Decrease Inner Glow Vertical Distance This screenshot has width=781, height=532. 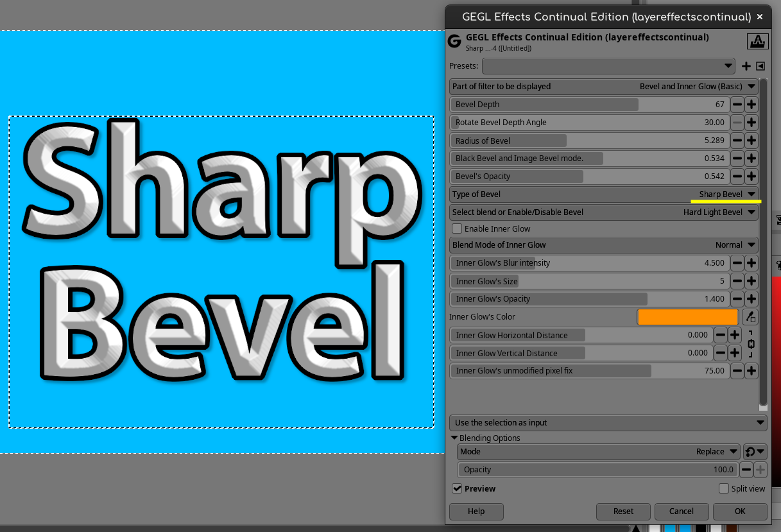pyautogui.click(x=721, y=353)
